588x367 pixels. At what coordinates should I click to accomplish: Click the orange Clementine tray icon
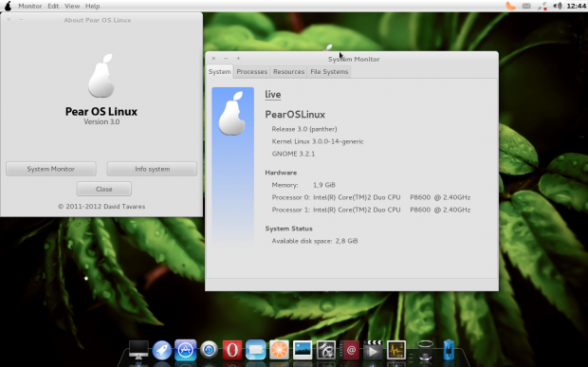click(x=510, y=6)
